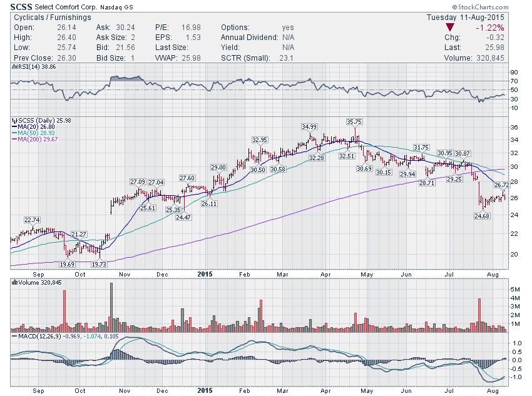Select the MA(200) 29.67 legend entry

35,139
